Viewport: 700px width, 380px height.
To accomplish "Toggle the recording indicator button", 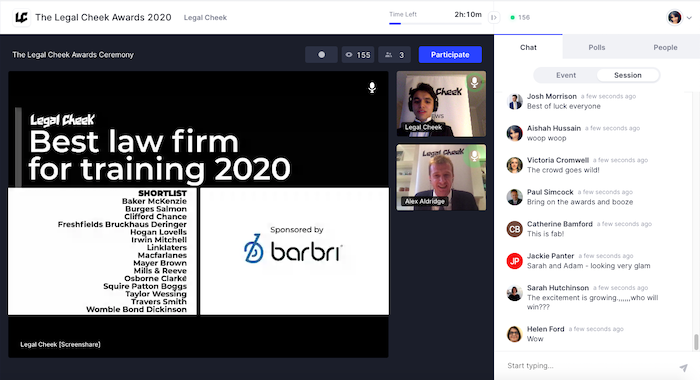I will (321, 54).
